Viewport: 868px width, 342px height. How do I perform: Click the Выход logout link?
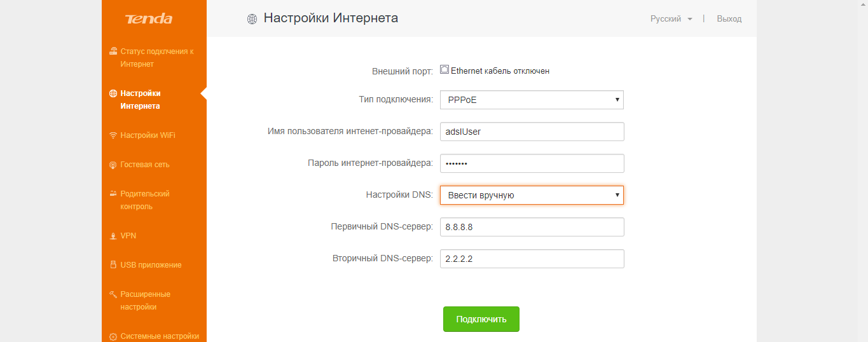pyautogui.click(x=729, y=19)
